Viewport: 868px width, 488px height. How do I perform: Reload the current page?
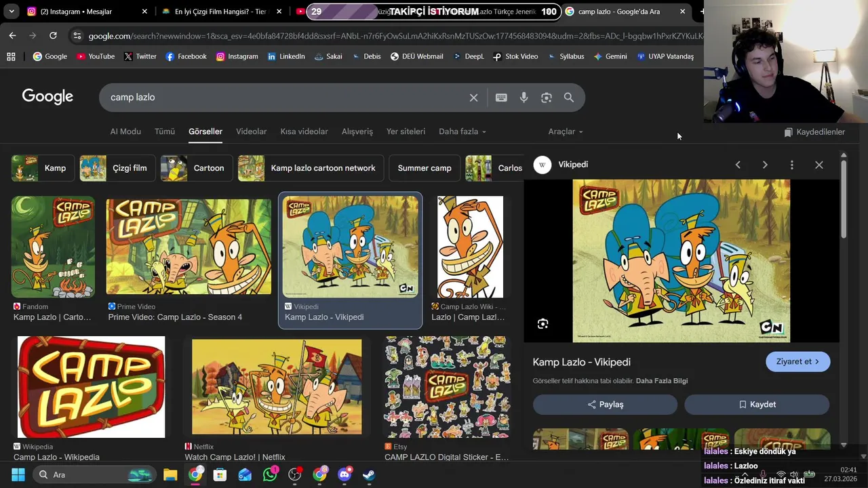pos(53,35)
